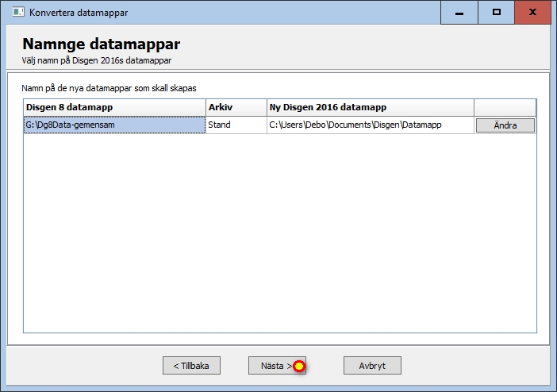The width and height of the screenshot is (557, 392).
Task: Click the Disgen 8 datamapp column header
Action: 114,107
